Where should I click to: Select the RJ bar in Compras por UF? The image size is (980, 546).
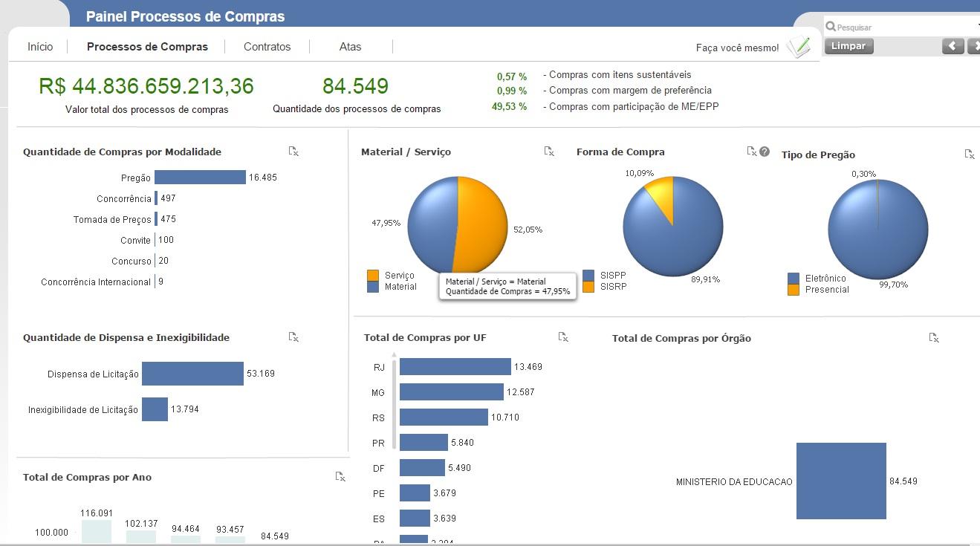[455, 367]
